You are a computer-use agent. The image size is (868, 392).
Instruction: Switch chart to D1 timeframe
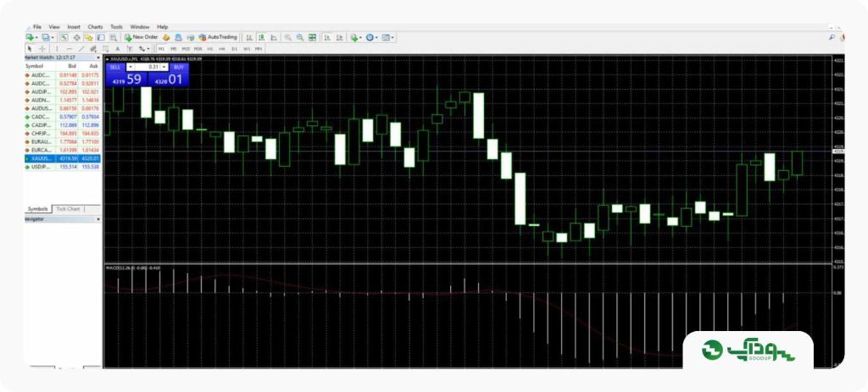[234, 48]
